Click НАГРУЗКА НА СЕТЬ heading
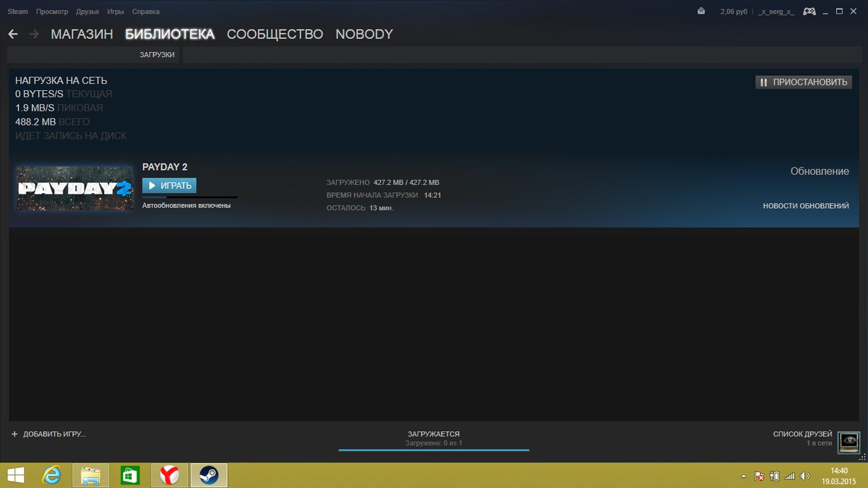 pyautogui.click(x=61, y=81)
